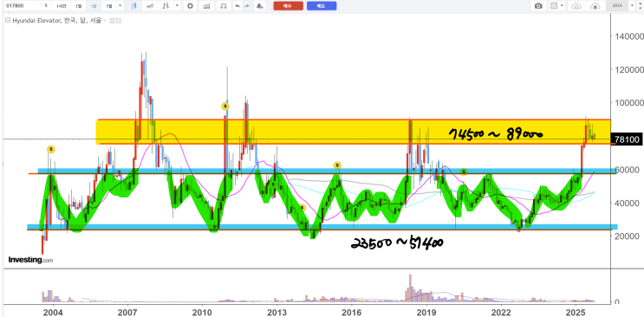Click the 2024 layout name button
The width and height of the screenshot is (644, 317).
(617, 6)
